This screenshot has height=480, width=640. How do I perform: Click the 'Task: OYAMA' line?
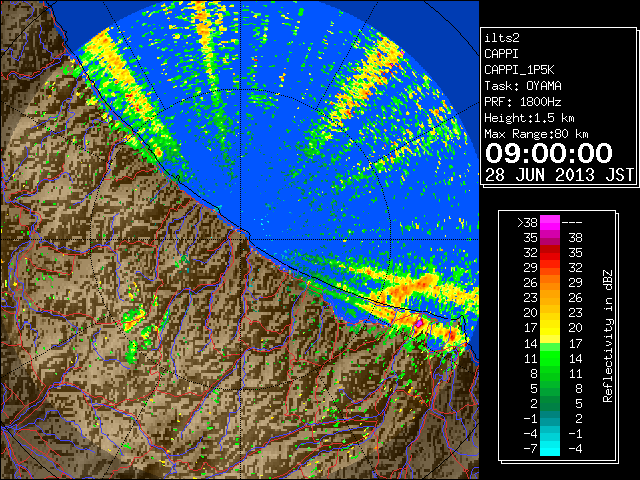tap(523, 86)
